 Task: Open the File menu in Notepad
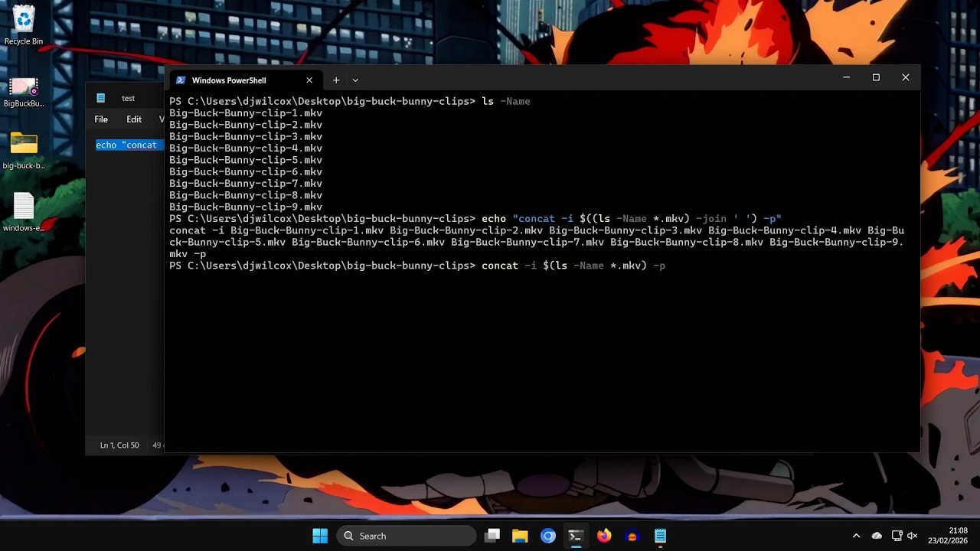pos(101,119)
